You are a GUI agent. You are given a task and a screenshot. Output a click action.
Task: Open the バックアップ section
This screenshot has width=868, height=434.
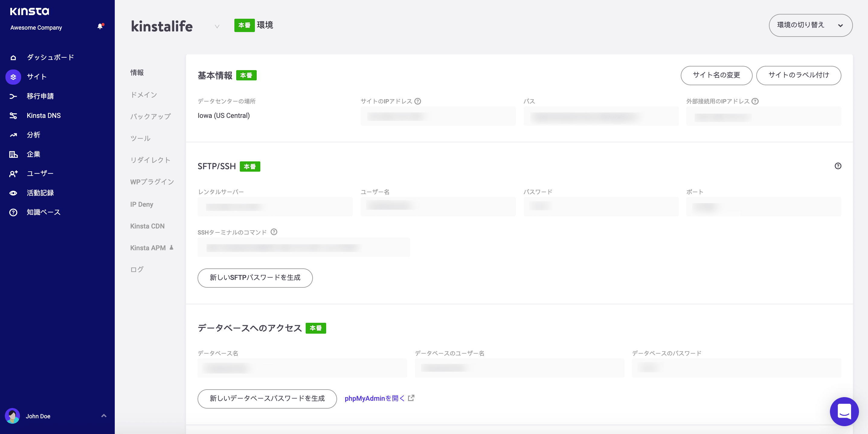click(x=150, y=116)
